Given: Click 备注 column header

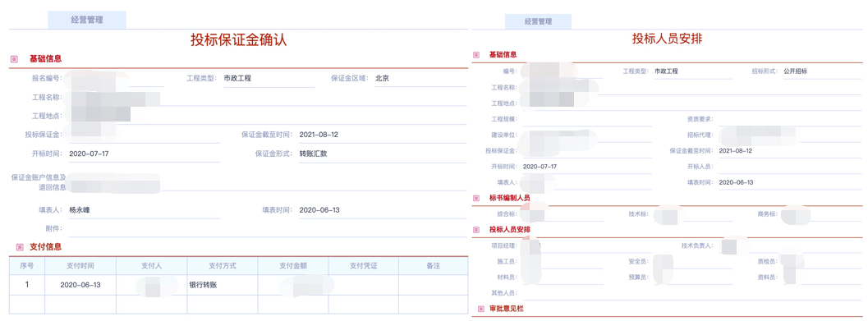Looking at the screenshot, I should (x=433, y=266).
